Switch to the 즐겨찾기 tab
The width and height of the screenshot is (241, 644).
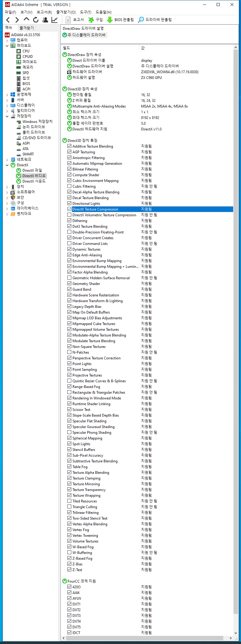(26, 28)
